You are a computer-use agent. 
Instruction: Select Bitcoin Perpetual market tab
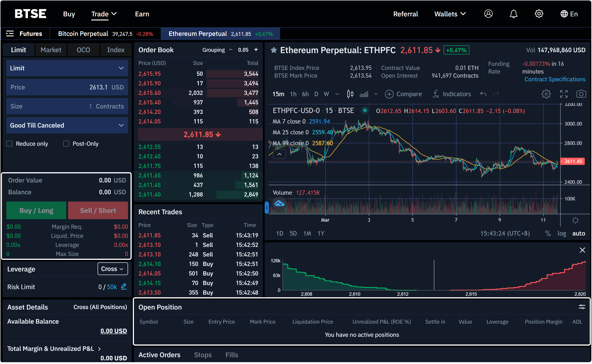click(106, 34)
